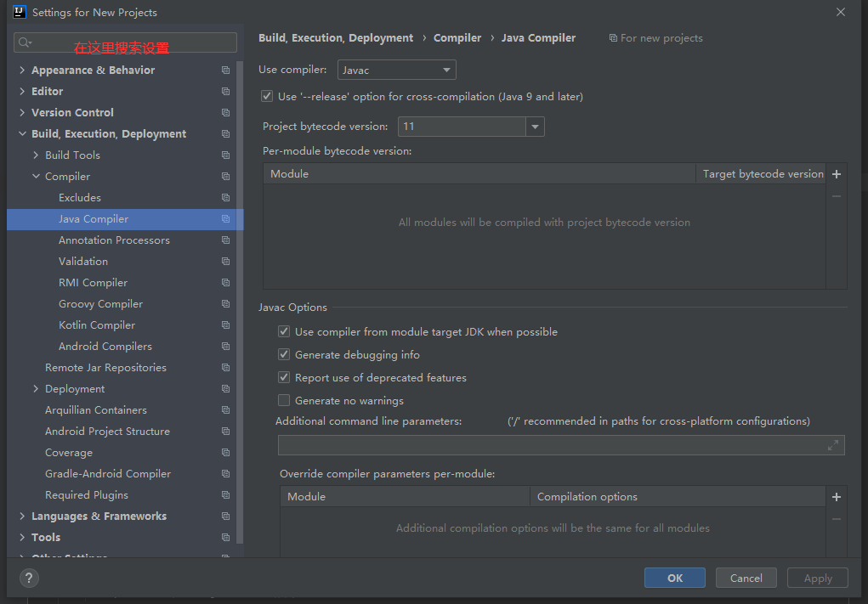The height and width of the screenshot is (604, 868).
Task: Uncheck 'Report use of deprecated features'
Action: coord(284,378)
